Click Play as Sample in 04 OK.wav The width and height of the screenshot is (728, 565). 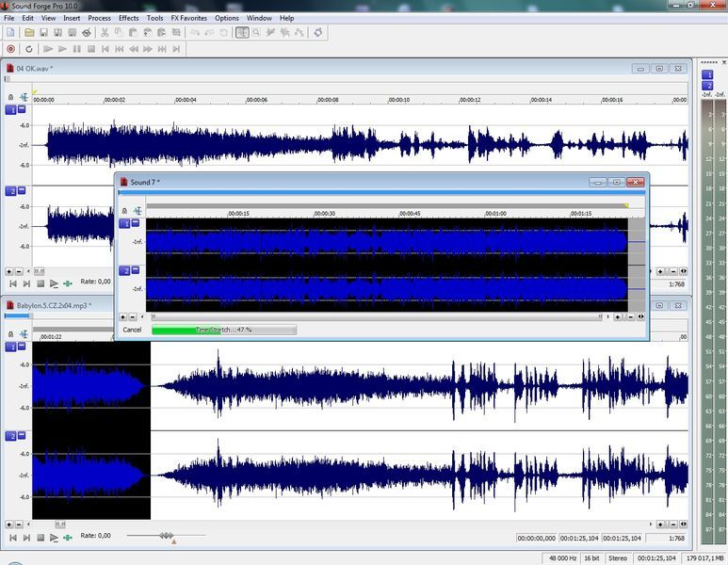(x=68, y=283)
